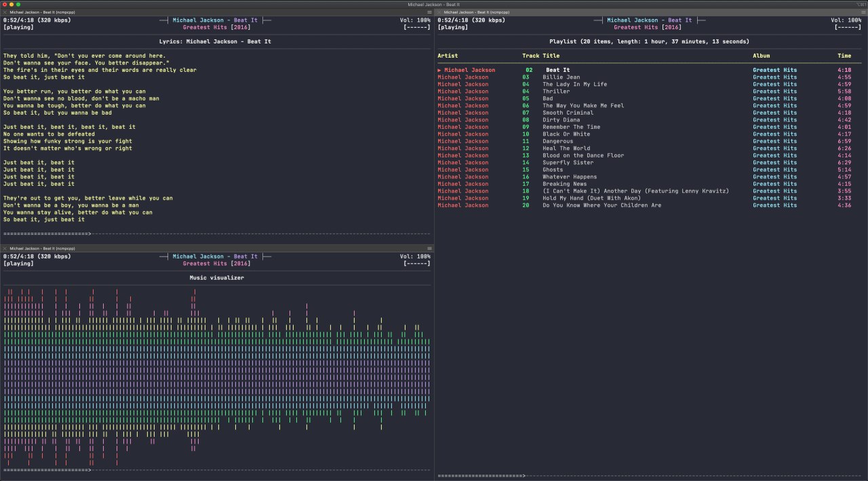Close the lyrics pane tab
Screen dimensions: 868x481
coord(5,12)
